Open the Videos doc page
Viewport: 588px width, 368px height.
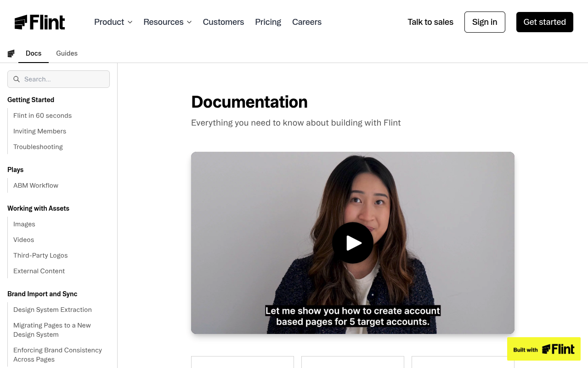(x=24, y=240)
